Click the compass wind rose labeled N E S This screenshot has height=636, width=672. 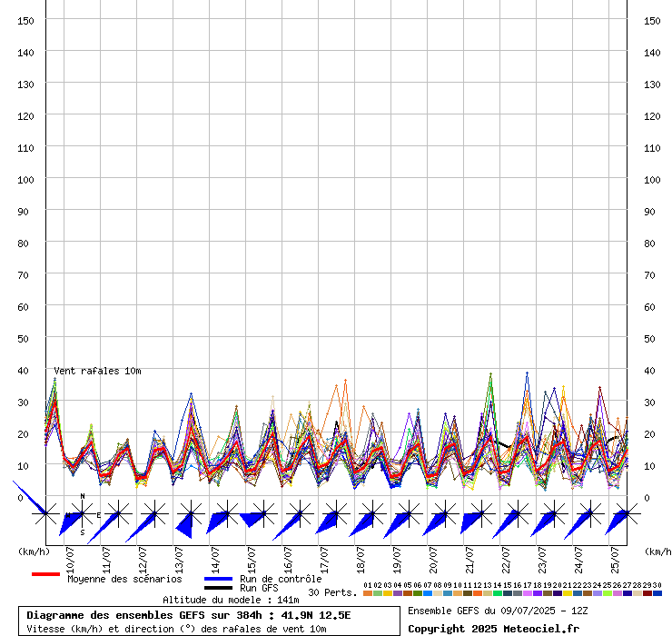tap(82, 513)
